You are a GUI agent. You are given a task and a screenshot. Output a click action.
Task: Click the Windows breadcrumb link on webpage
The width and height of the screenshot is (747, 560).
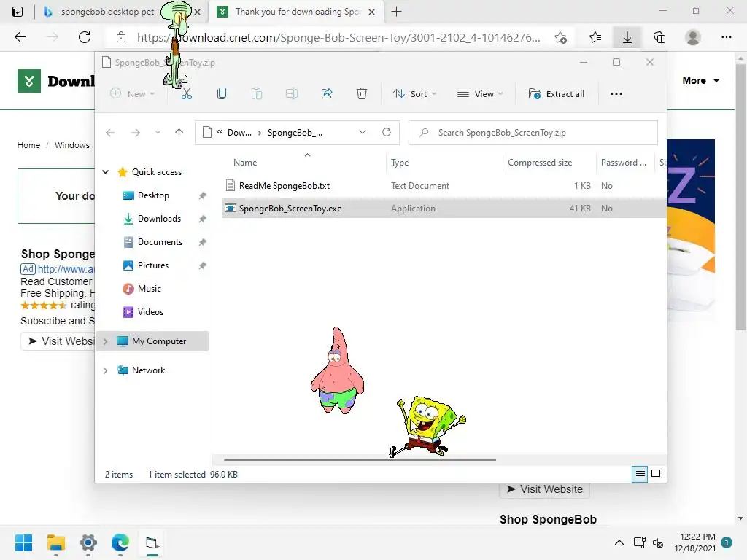tap(72, 145)
